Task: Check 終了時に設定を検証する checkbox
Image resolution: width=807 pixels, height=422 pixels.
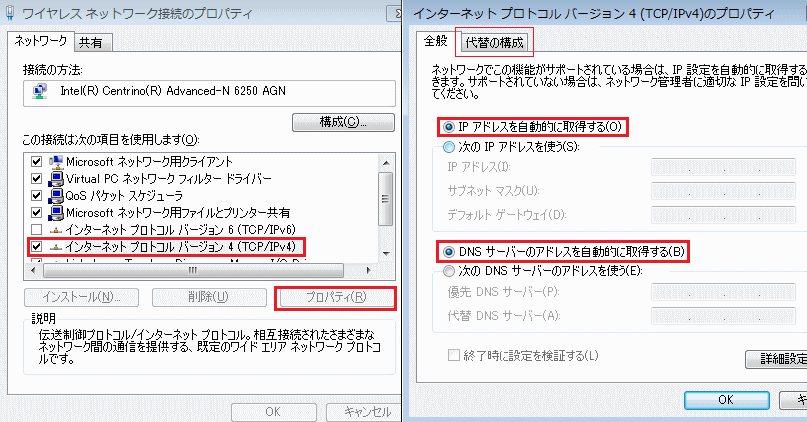Action: coord(453,355)
